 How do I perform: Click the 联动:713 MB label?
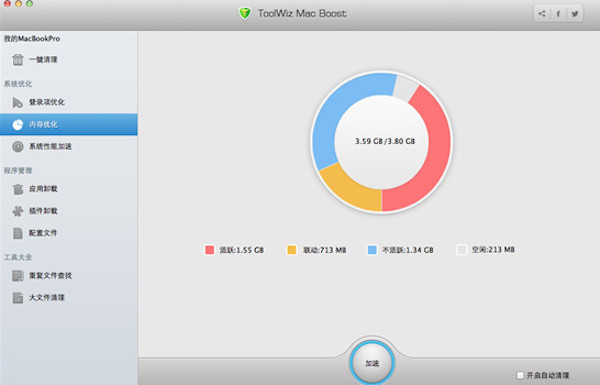[x=324, y=250]
